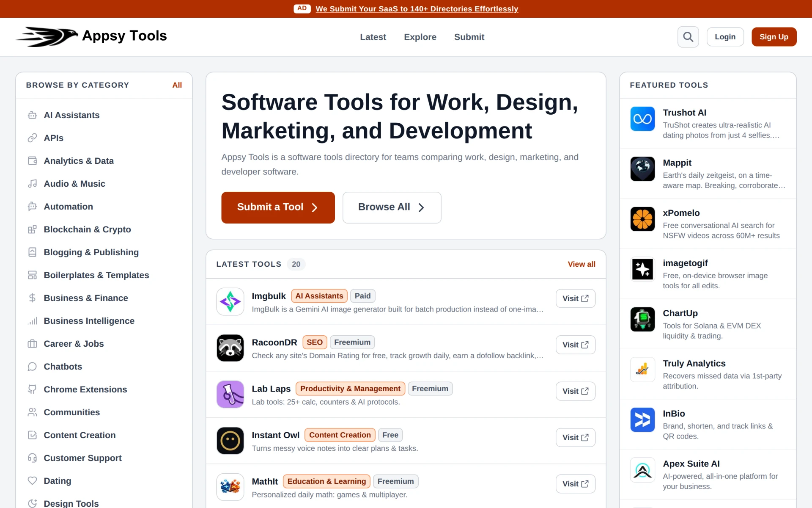
Task: Click the Mappit globe icon
Action: [642, 169]
